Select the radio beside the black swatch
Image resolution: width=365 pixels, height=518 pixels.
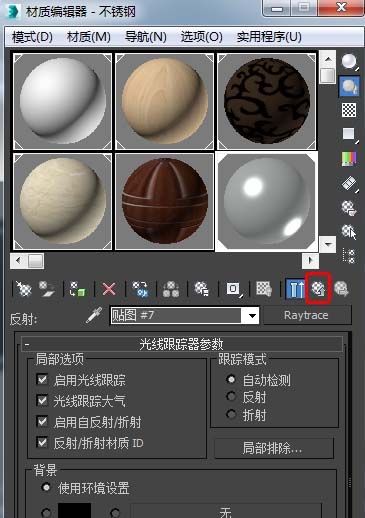pyautogui.click(x=46, y=512)
